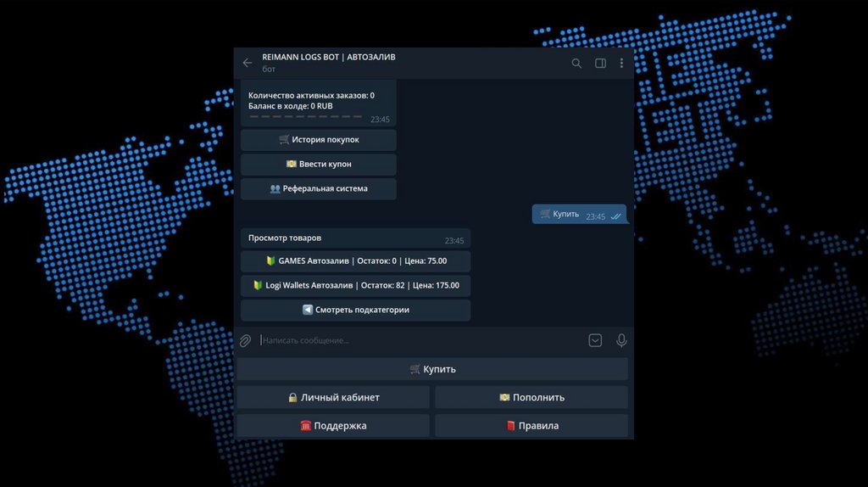Click Количество активных заказов: 0 text
Image resolution: width=868 pixels, height=487 pixels.
click(311, 95)
